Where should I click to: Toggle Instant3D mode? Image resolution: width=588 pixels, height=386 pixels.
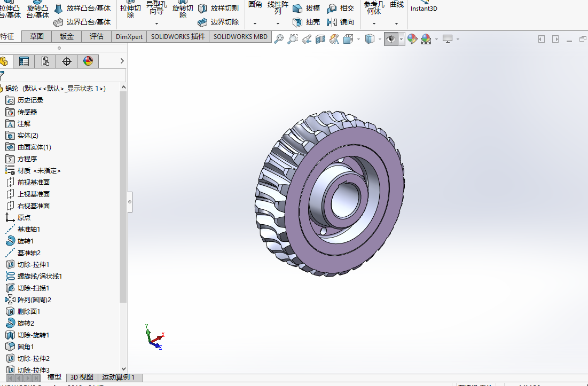[x=424, y=7]
